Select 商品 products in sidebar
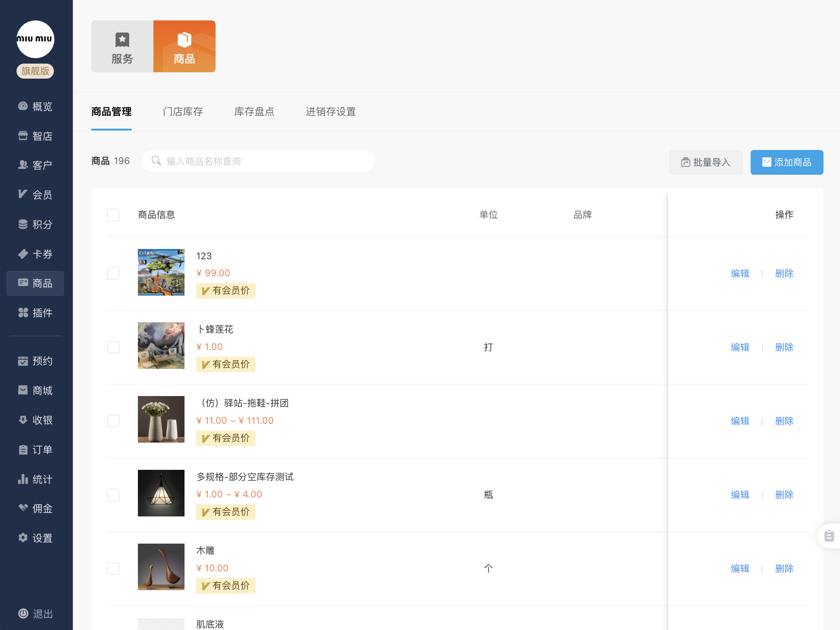The image size is (840, 630). pos(35,283)
